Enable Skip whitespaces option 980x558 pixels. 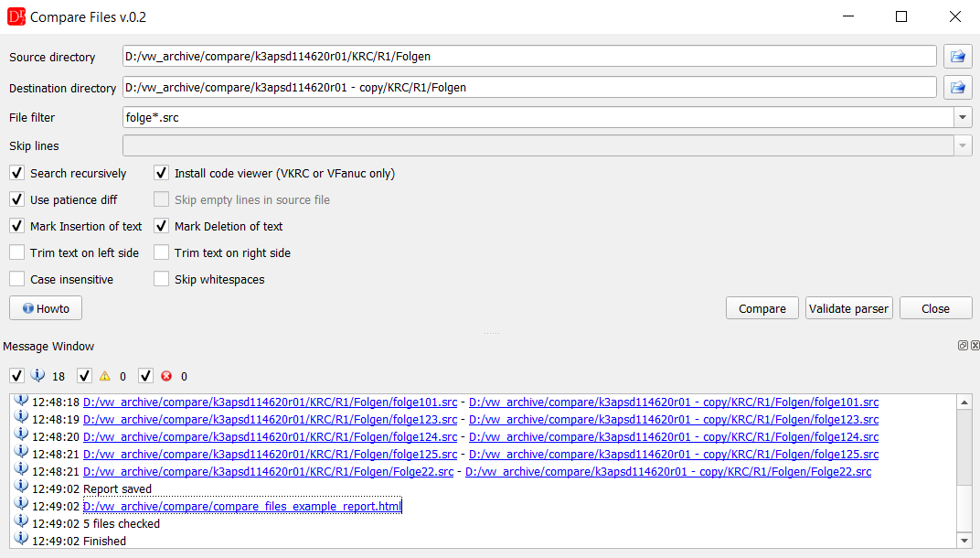pos(162,279)
